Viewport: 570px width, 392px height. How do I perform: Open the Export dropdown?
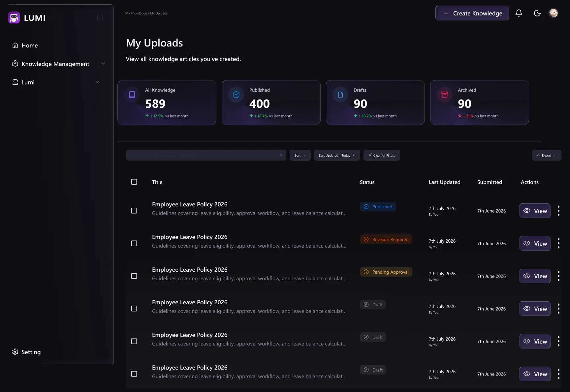(547, 155)
